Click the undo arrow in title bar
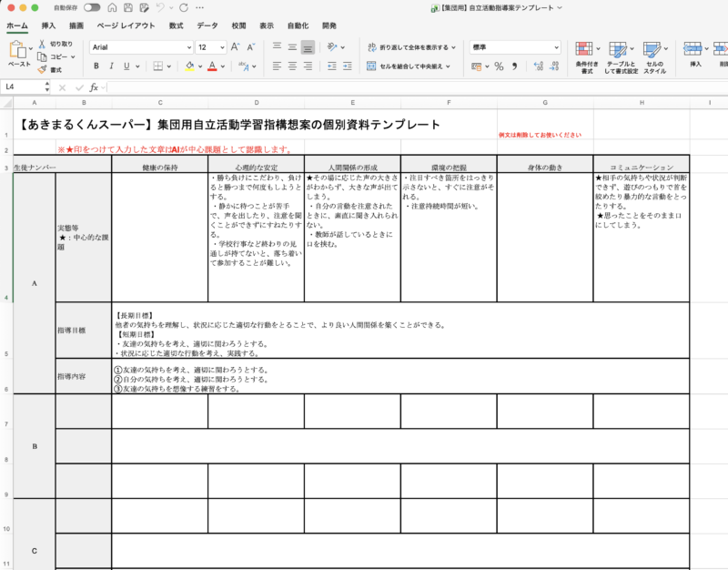The image size is (728, 570). coord(159,7)
